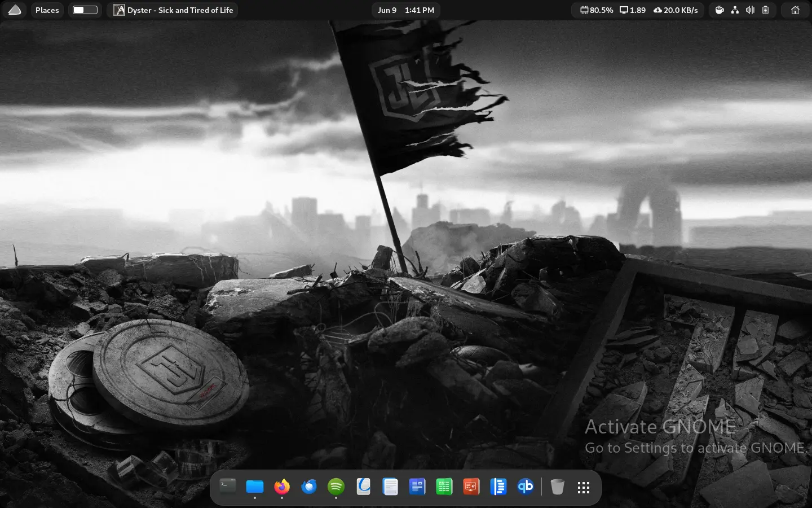812x508 pixels.
Task: Open media player showing Dyster track
Action: pos(173,10)
